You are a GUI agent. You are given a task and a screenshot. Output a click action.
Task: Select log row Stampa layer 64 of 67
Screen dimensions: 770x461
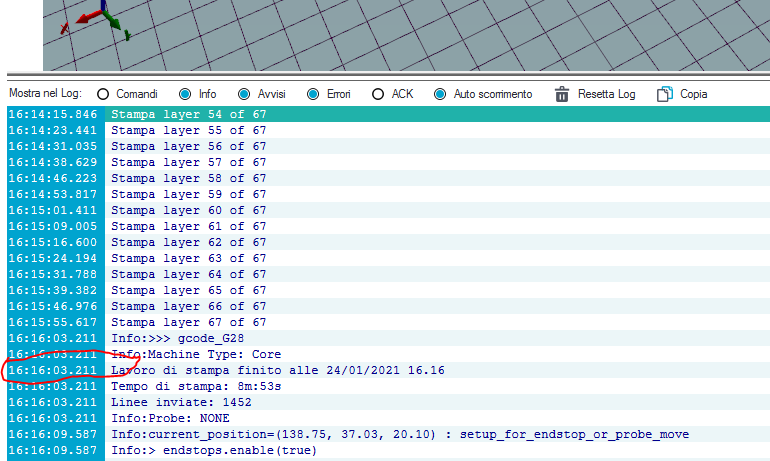point(388,274)
